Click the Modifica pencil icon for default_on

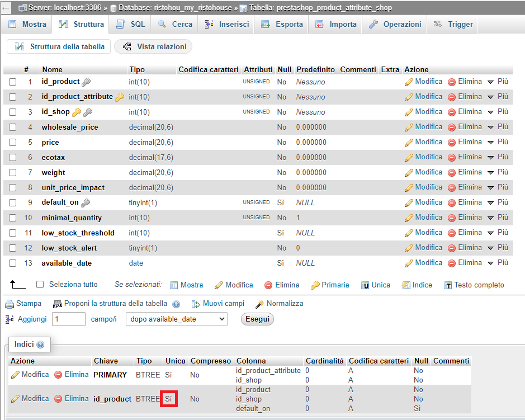point(409,202)
